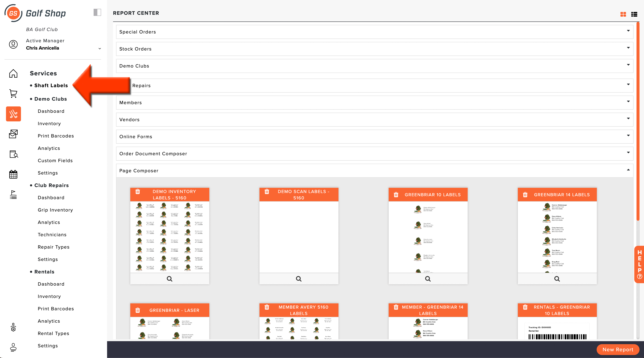Open Rentals Rental Types
The height and width of the screenshot is (358, 644).
pos(54,333)
